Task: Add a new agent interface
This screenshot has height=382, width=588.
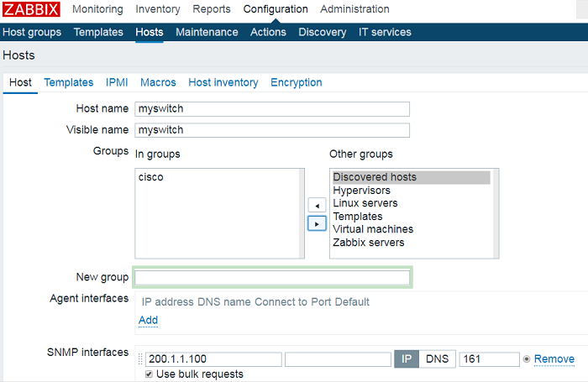Action: point(148,320)
